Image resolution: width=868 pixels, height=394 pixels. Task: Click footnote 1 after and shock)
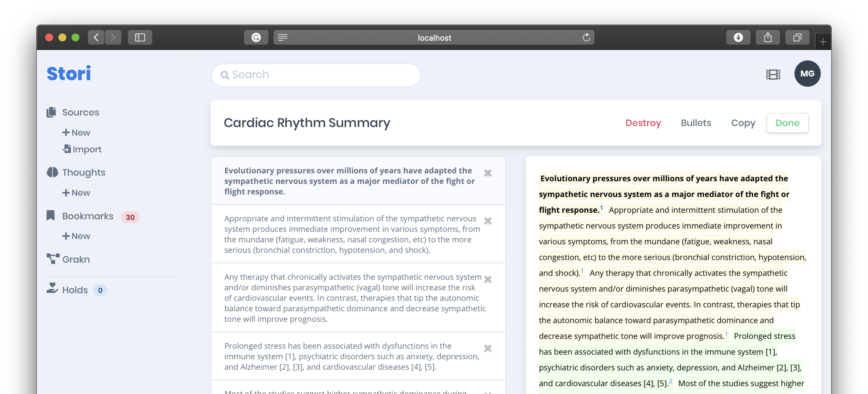tap(582, 271)
